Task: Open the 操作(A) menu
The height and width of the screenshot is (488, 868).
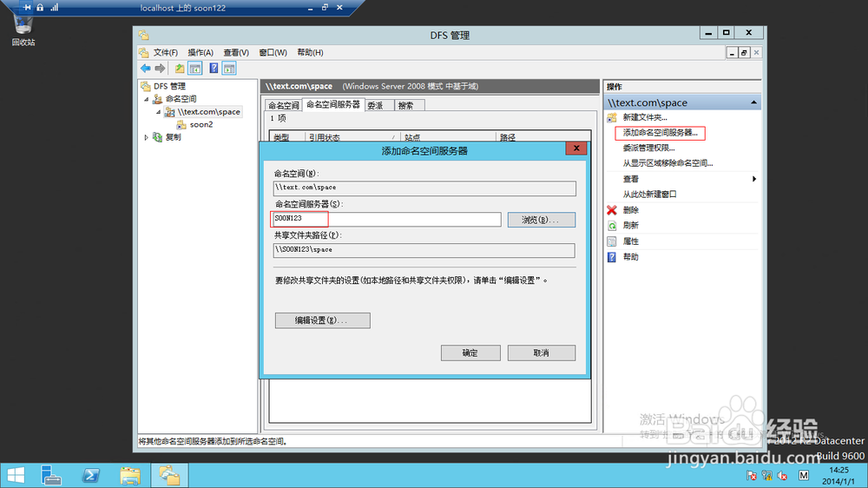Action: coord(201,53)
